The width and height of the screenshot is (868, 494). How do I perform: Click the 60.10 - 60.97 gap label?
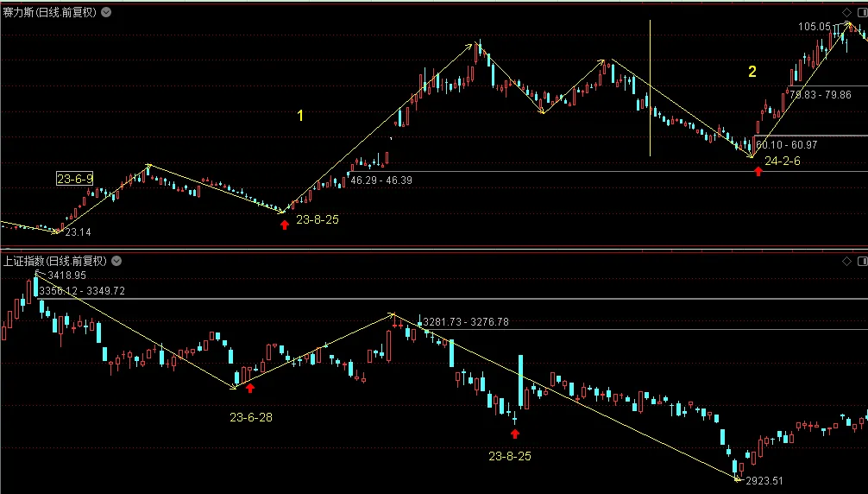coord(787,144)
